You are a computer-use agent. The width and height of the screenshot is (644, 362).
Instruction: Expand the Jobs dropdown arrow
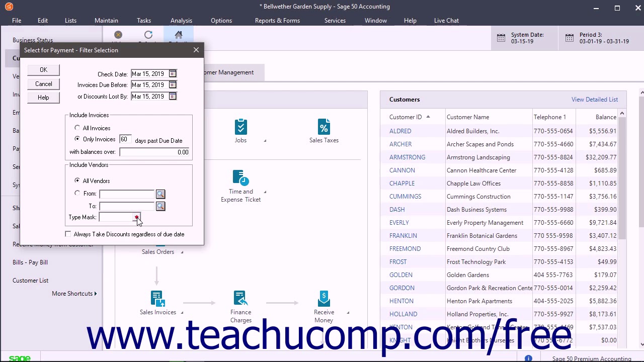(265, 140)
